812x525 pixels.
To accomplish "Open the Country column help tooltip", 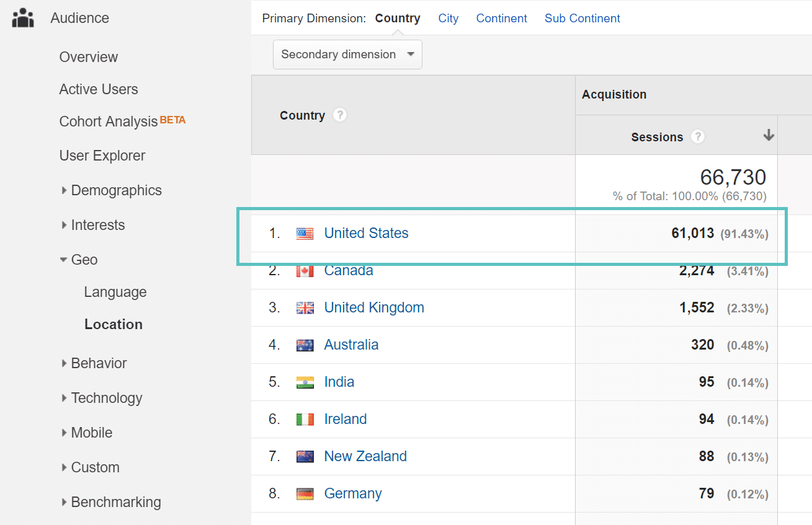I will pyautogui.click(x=340, y=115).
